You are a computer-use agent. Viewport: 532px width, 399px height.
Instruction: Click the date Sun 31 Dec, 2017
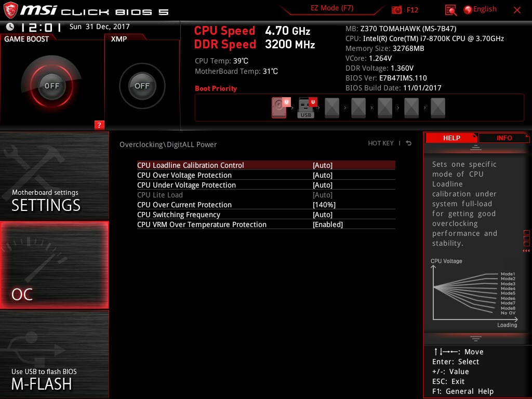point(99,26)
